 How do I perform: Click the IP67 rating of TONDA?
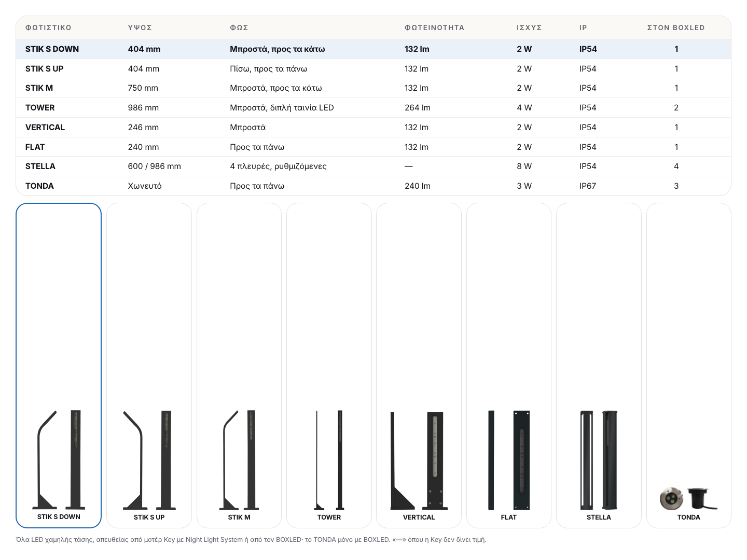(x=588, y=186)
